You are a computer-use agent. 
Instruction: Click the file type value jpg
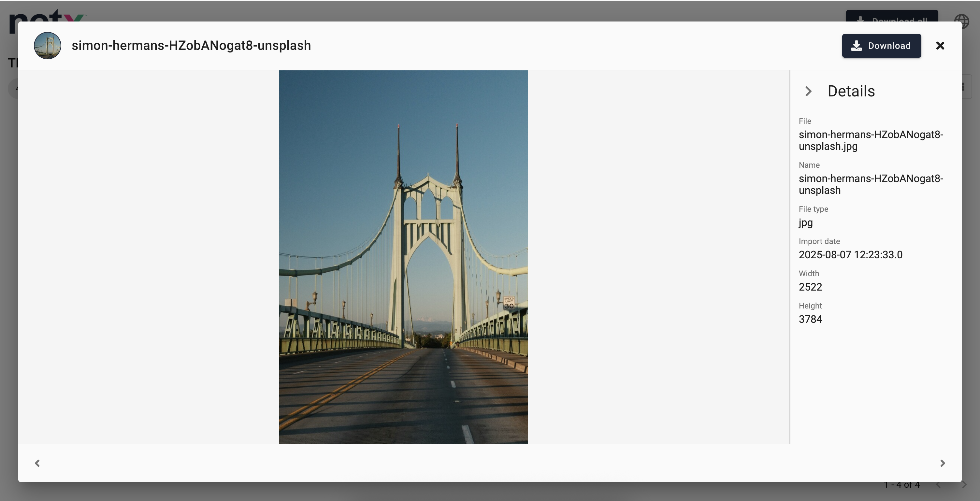pos(805,222)
